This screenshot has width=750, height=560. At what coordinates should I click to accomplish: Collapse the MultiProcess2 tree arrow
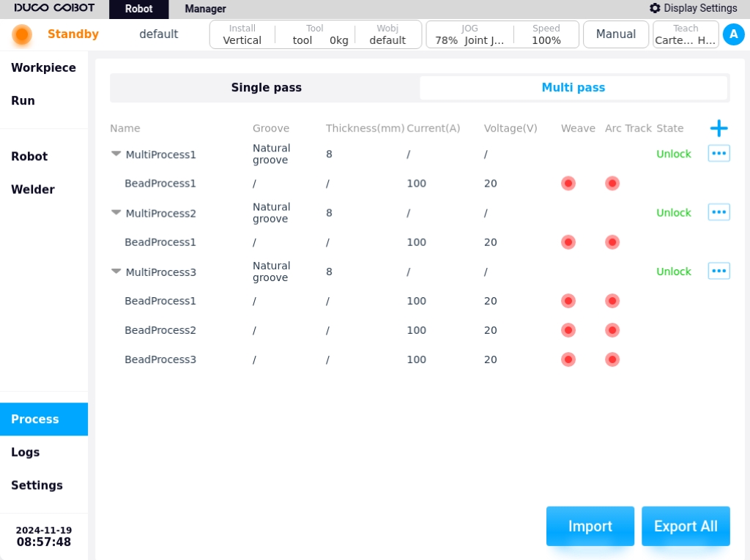pyautogui.click(x=116, y=212)
